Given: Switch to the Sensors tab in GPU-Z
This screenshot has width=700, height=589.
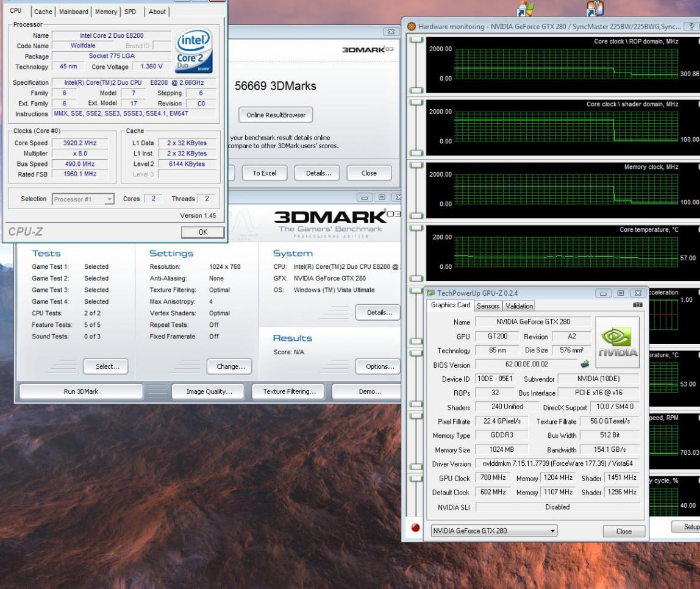Looking at the screenshot, I should coord(488,306).
